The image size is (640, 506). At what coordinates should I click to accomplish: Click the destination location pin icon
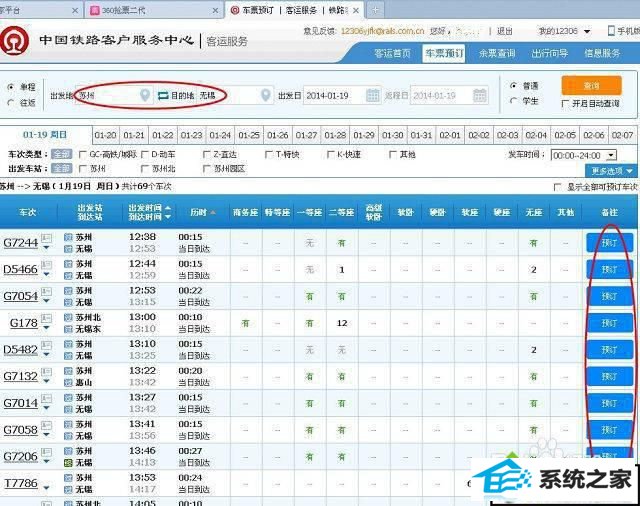pos(266,95)
